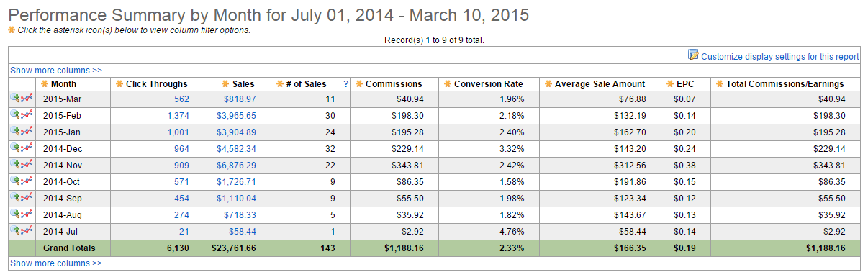The width and height of the screenshot is (868, 272).
Task: Open Customize display settings for this report
Action: click(x=780, y=56)
